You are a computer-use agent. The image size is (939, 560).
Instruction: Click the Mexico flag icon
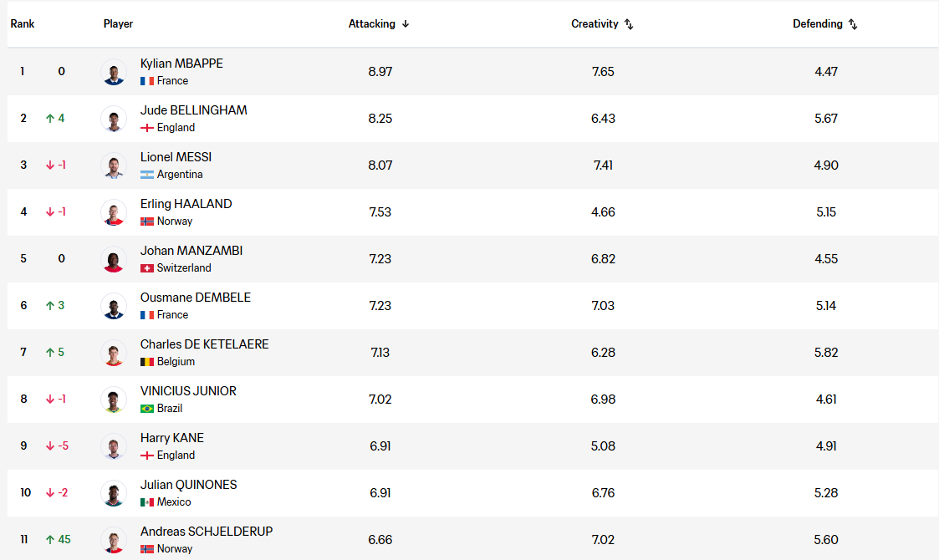[146, 501]
